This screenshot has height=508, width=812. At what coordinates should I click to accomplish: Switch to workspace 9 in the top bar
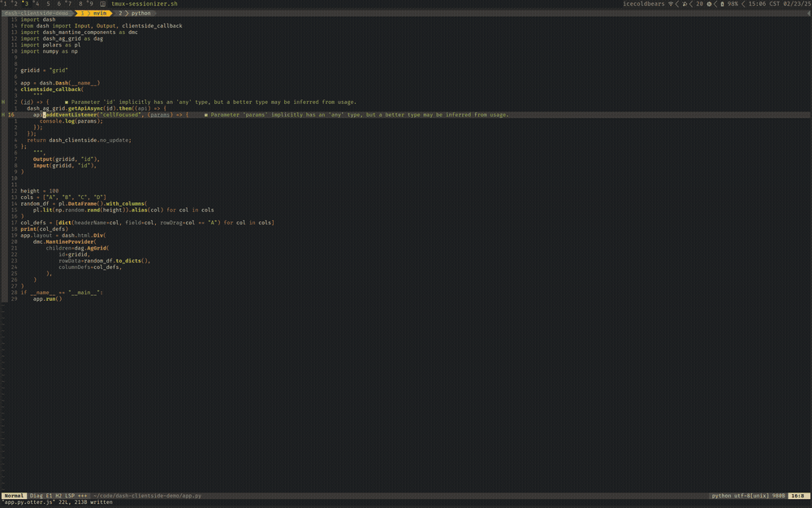click(x=91, y=3)
